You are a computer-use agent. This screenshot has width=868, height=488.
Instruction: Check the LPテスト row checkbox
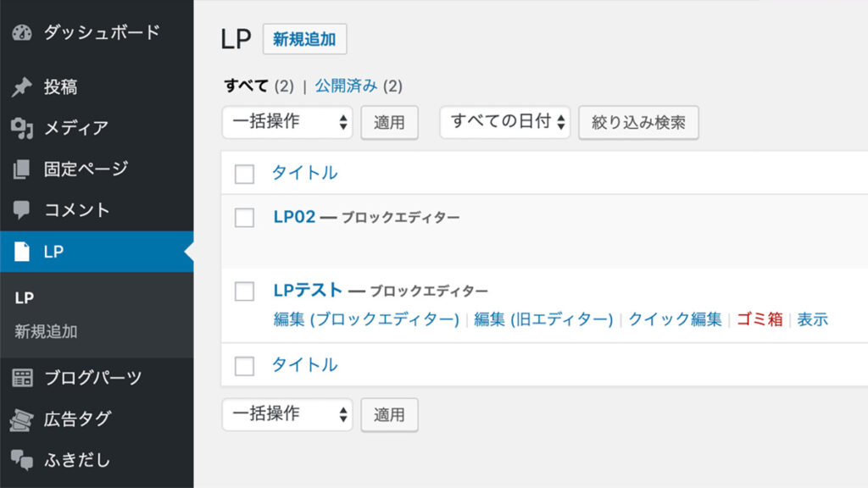pos(244,291)
